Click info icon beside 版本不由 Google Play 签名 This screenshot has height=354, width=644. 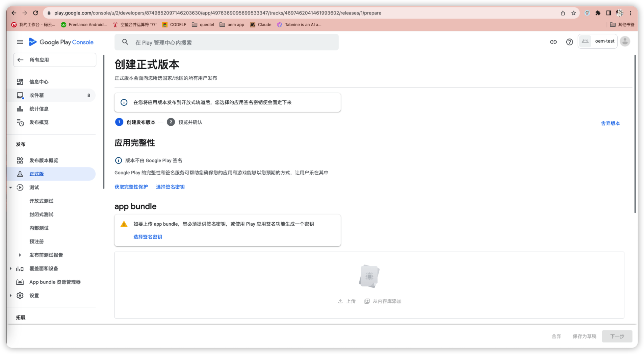click(119, 160)
